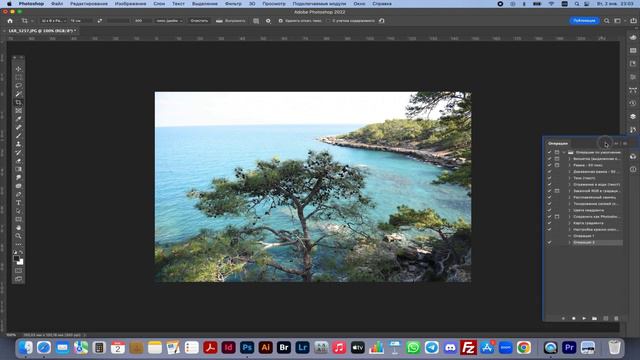Select the Eraser tool

tap(18, 161)
